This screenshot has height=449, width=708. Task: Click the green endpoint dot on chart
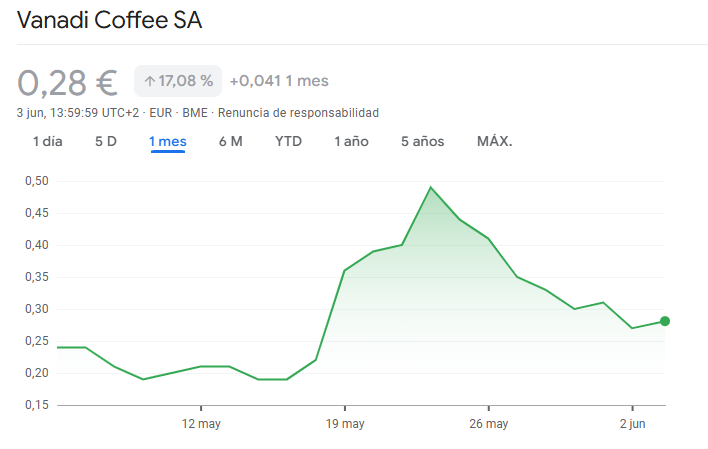click(x=665, y=321)
